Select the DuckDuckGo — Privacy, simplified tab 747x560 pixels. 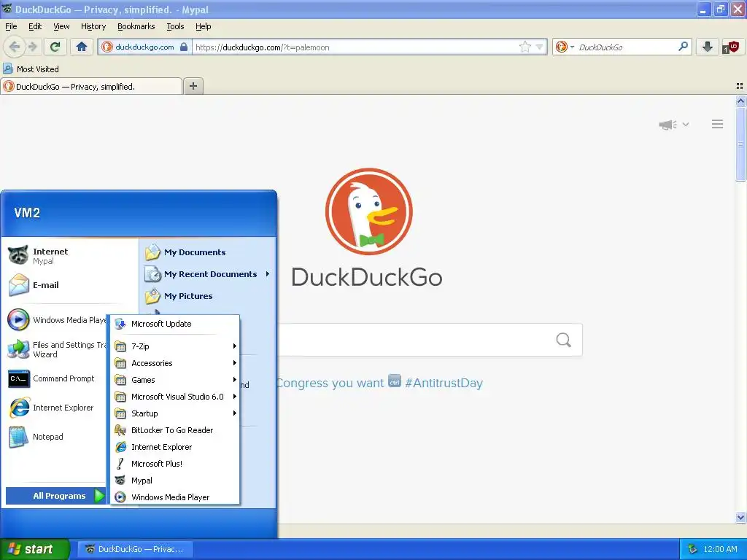tap(91, 86)
